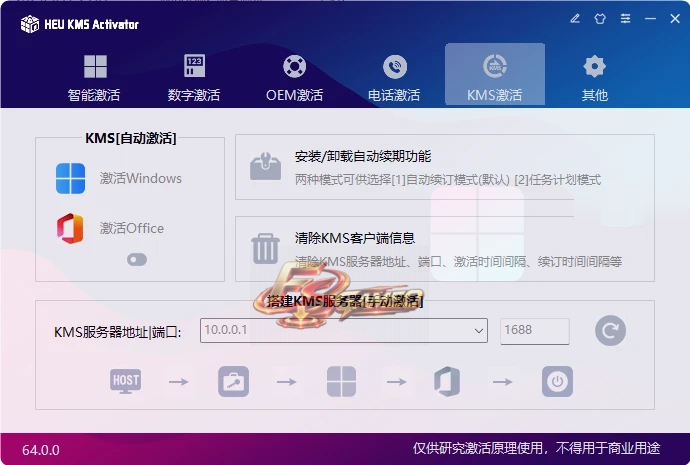Click the 清除KMS服务器地址 description text
This screenshot has height=465, width=690.
(x=458, y=262)
